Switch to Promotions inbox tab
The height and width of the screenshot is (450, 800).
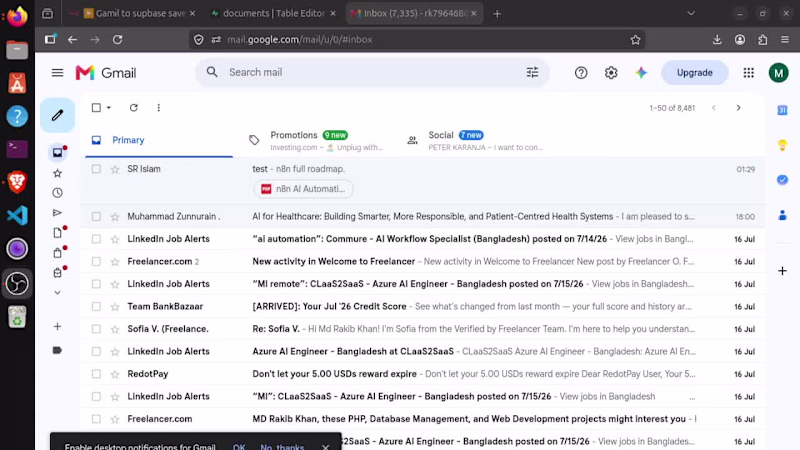tap(316, 140)
